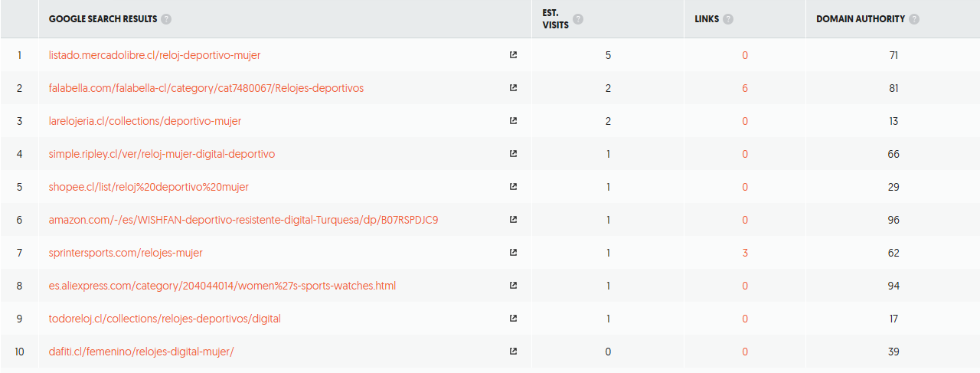Open external link icon for shopee.cl row
The height and width of the screenshot is (373, 980).
tap(513, 187)
